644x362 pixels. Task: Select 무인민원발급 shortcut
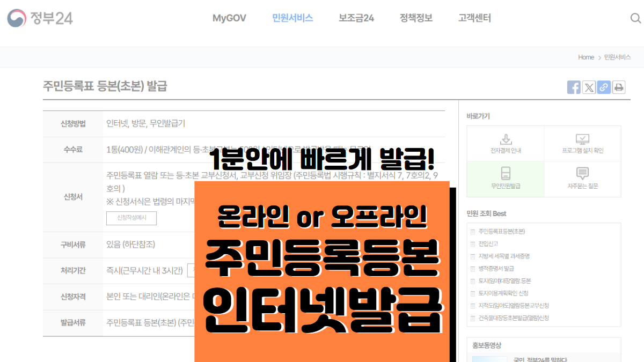[505, 179]
